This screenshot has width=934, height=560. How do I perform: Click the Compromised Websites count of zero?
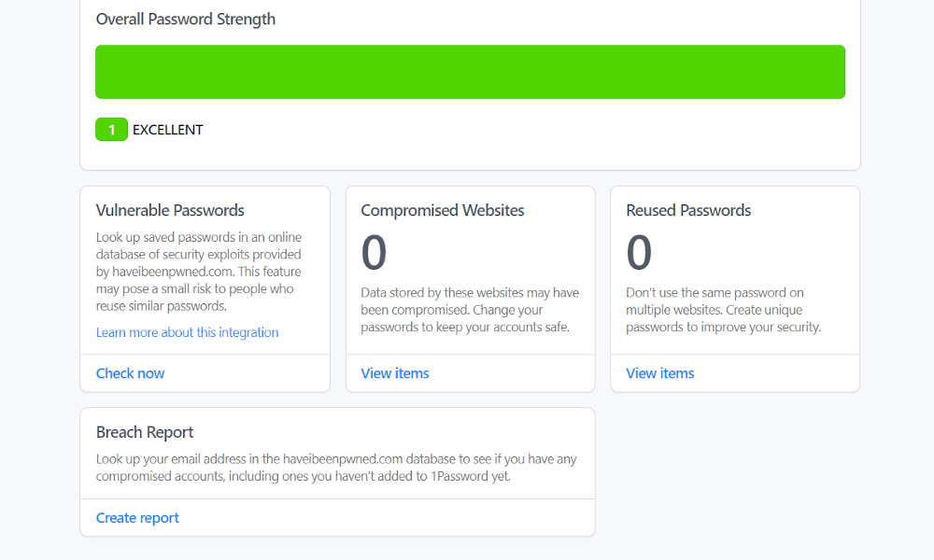point(375,252)
